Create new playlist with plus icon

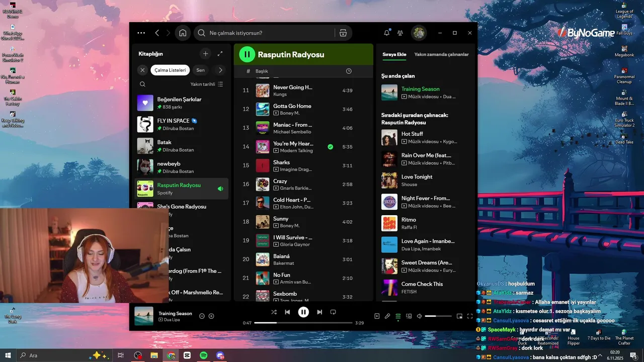205,53
